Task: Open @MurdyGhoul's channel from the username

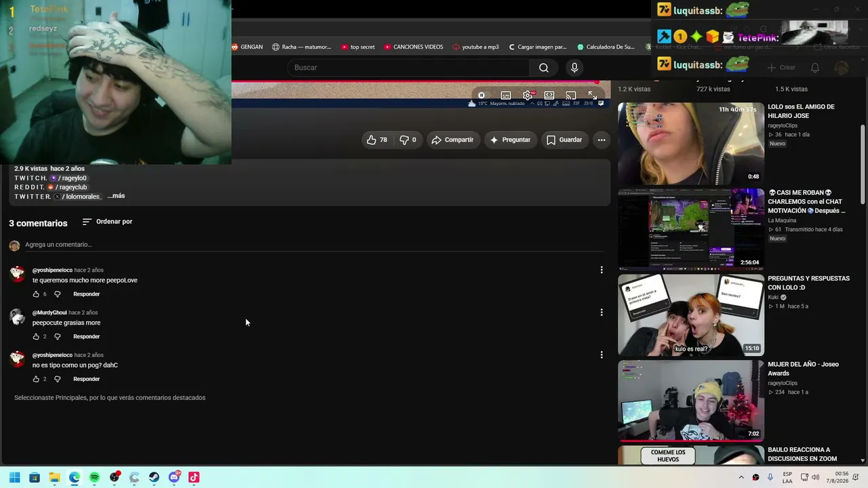Action: click(x=50, y=312)
